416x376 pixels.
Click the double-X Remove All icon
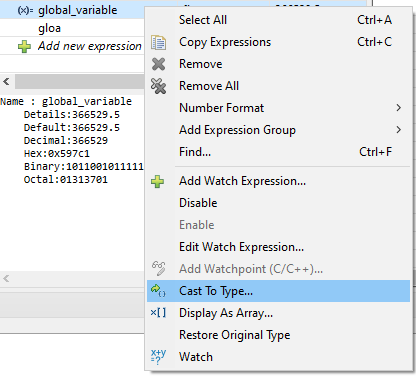click(x=158, y=86)
